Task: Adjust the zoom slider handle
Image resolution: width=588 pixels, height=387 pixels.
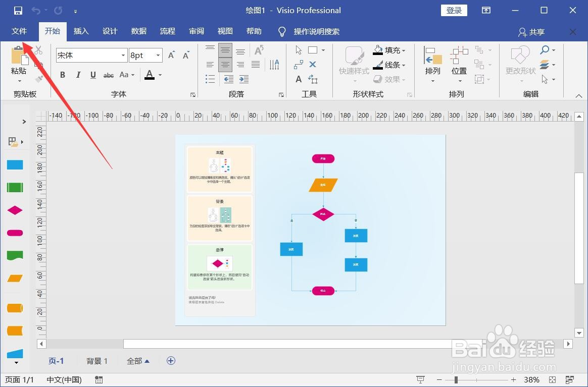Action: (456, 380)
